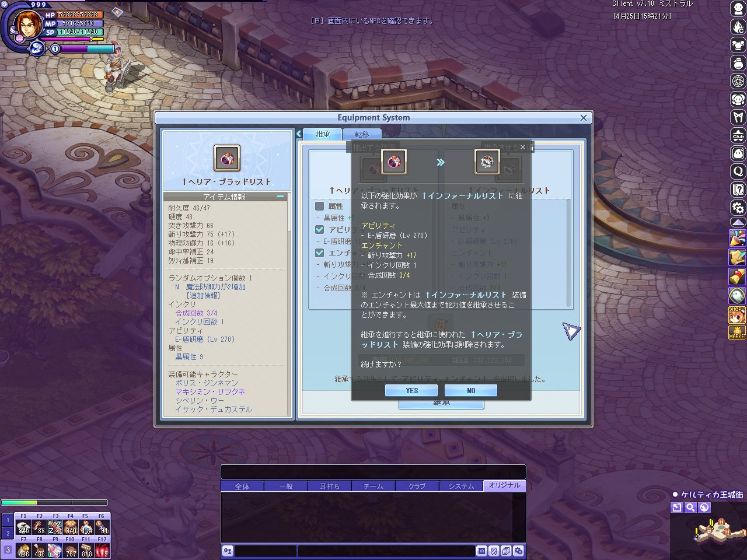Click the chat copy windows icon
This screenshot has height=560, width=747.
pos(506,551)
